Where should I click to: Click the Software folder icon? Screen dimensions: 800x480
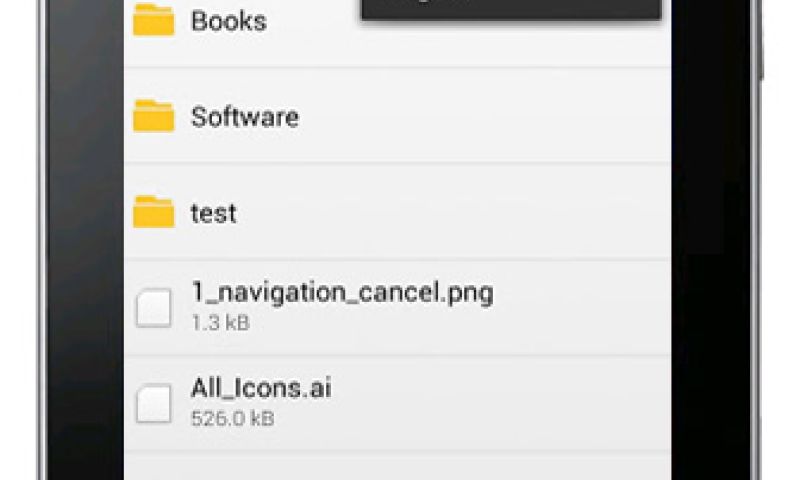(x=153, y=116)
